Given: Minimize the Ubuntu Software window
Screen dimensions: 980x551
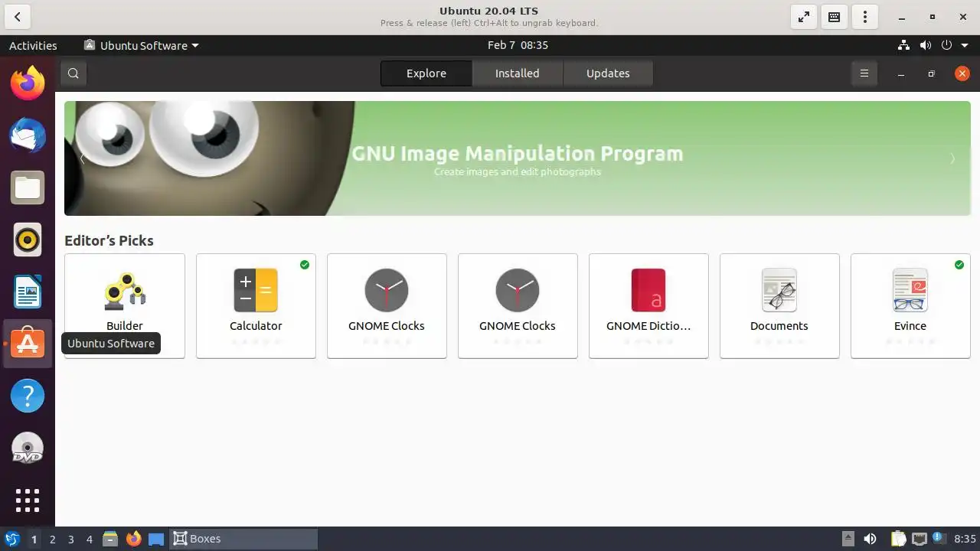Looking at the screenshot, I should (901, 73).
